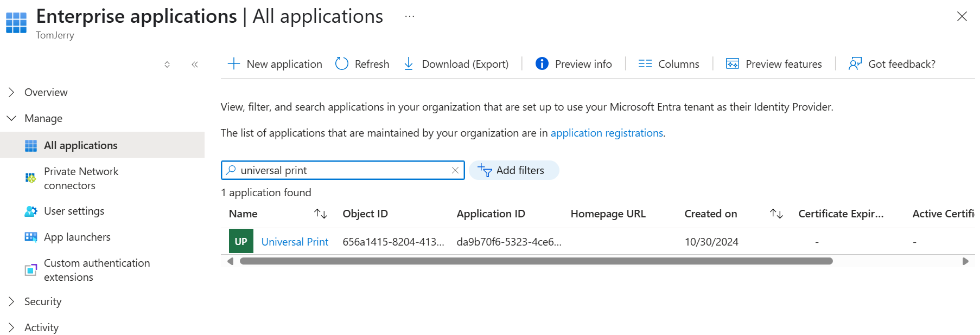Click the Private Network connectors icon
This screenshot has height=335, width=980.
(x=31, y=178)
